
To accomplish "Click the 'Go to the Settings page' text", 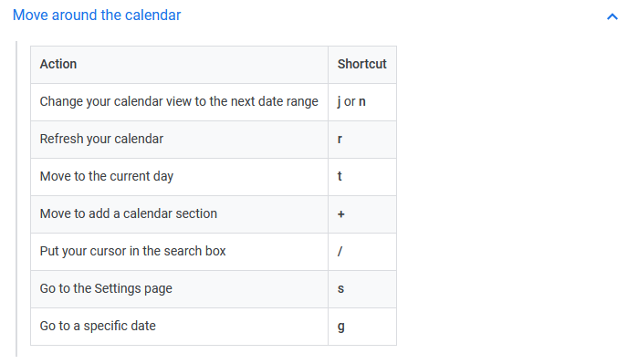I will [106, 288].
